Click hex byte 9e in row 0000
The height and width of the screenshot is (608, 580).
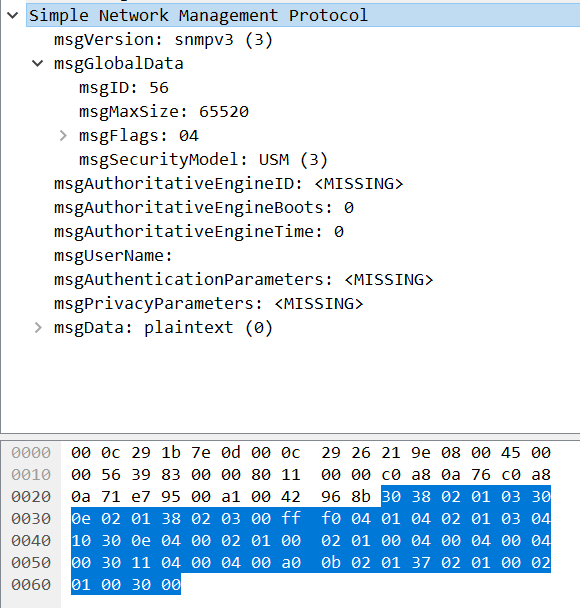pos(421,453)
